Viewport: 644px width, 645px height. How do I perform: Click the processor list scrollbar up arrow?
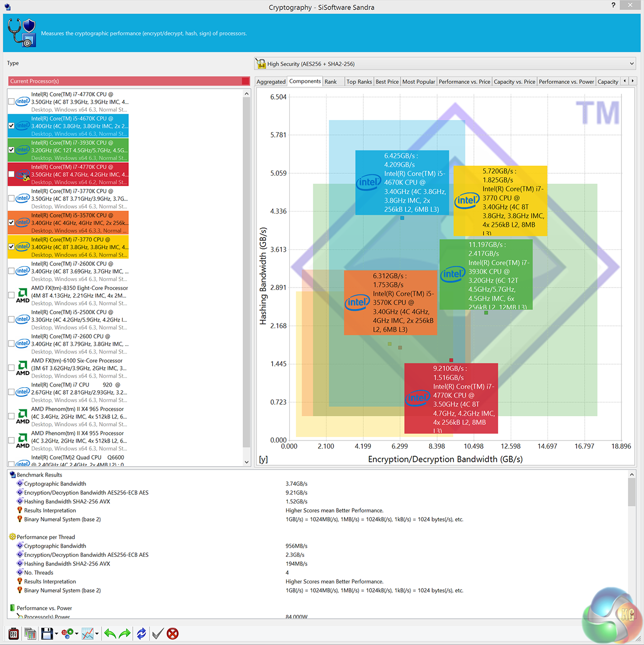[247, 94]
